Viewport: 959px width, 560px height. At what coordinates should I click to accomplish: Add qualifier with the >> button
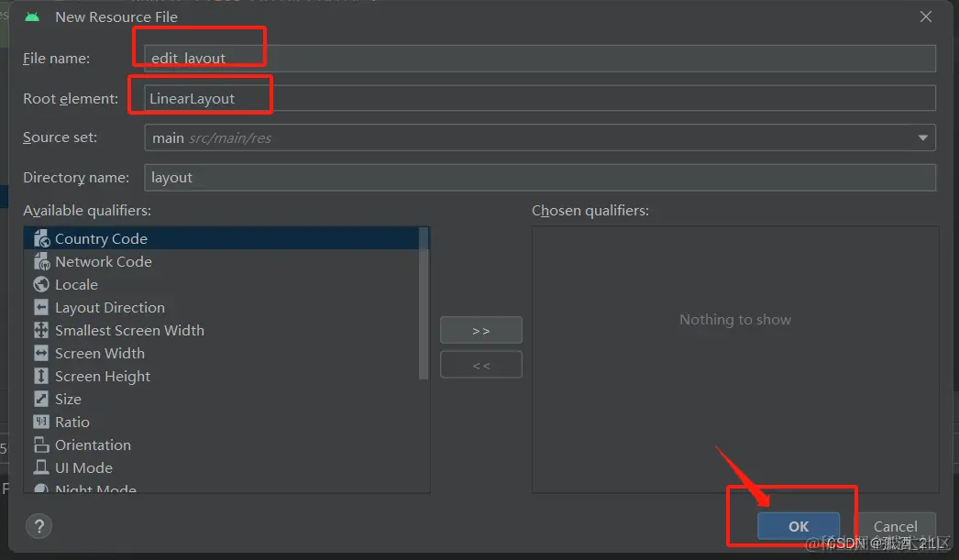click(481, 331)
